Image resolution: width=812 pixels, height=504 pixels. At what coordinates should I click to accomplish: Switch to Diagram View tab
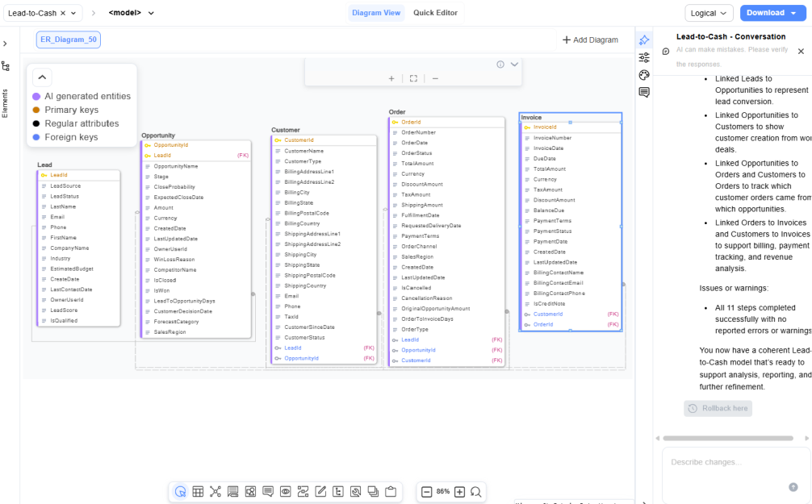pos(376,13)
